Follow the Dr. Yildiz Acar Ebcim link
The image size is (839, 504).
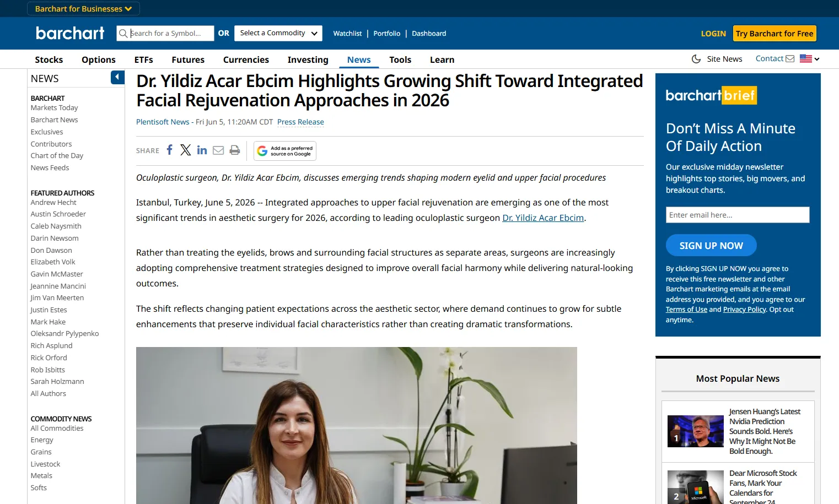[x=543, y=218]
